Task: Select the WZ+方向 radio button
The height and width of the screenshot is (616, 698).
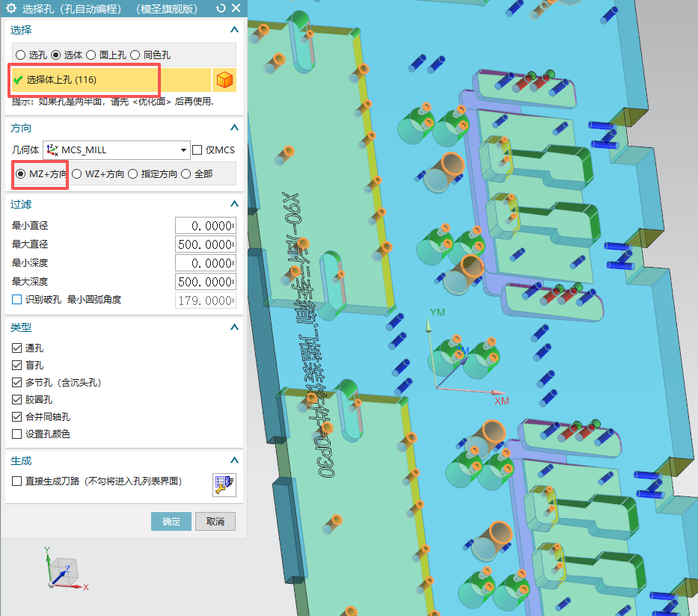Action: pos(76,174)
